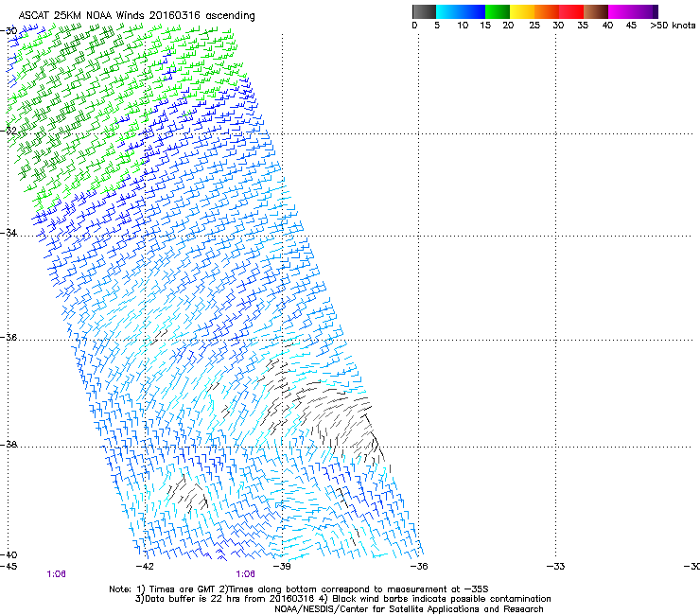Click the -38 latitude axis label
The image size is (700, 615).
coord(9,445)
